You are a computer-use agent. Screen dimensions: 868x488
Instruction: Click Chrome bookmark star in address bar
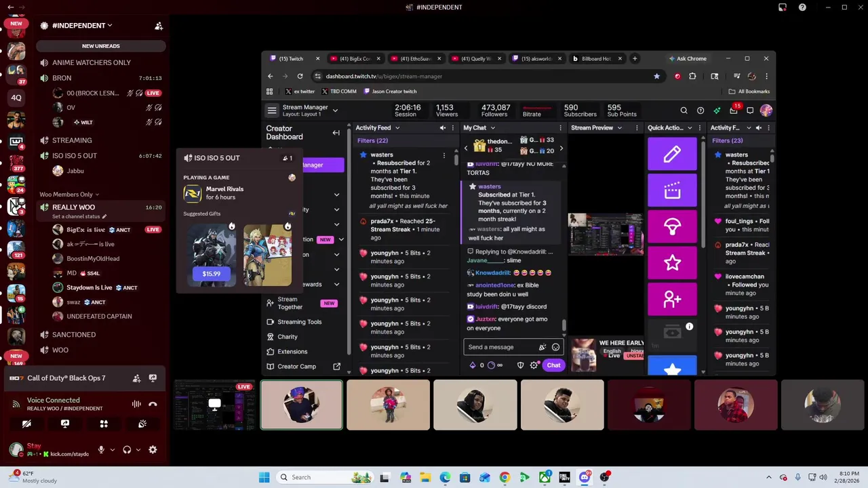tap(656, 76)
